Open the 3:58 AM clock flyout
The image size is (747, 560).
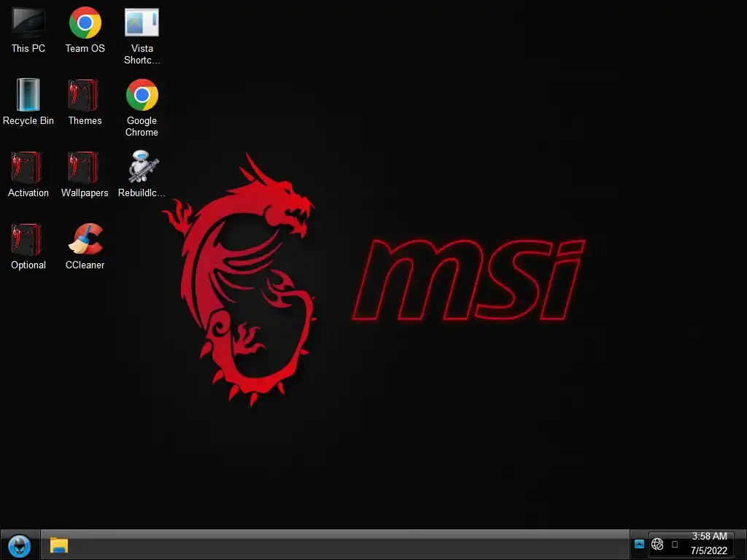click(x=709, y=543)
